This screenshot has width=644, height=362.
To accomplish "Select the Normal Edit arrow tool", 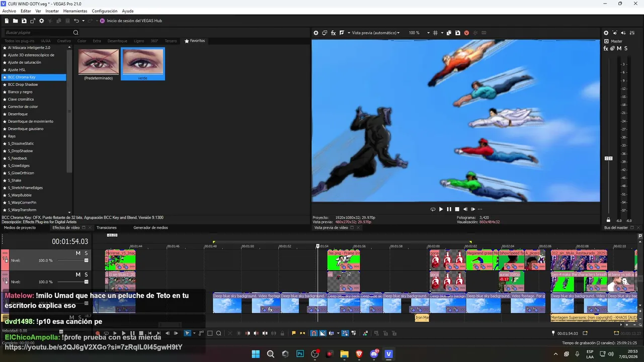I will (x=187, y=333).
